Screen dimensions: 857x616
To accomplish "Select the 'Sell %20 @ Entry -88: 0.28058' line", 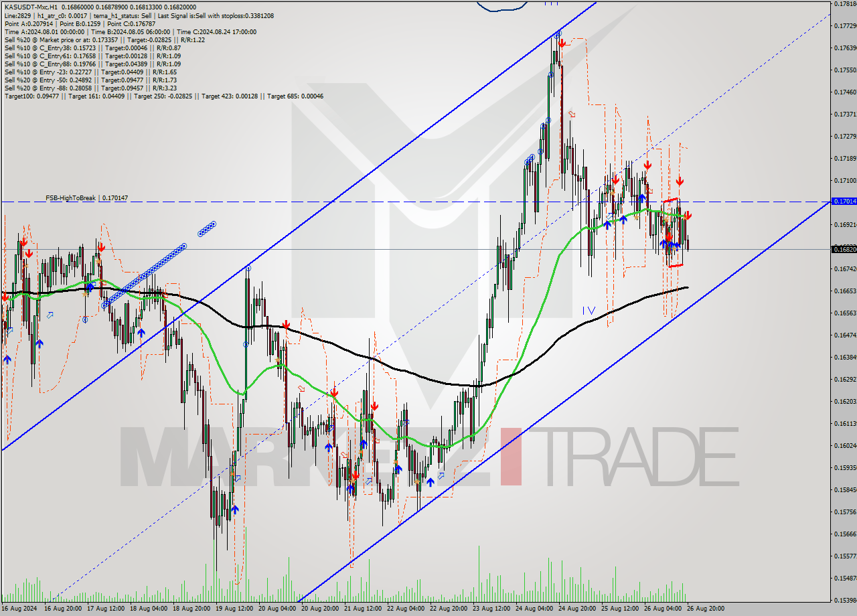I will pos(90,88).
